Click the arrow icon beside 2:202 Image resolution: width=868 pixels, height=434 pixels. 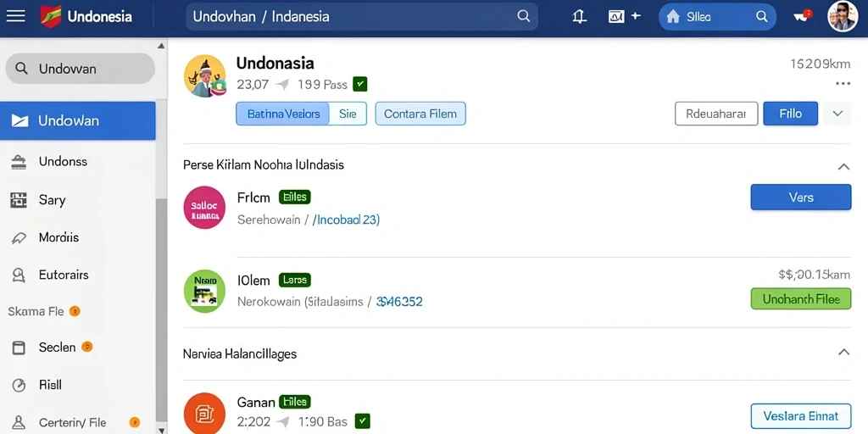pyautogui.click(x=283, y=422)
